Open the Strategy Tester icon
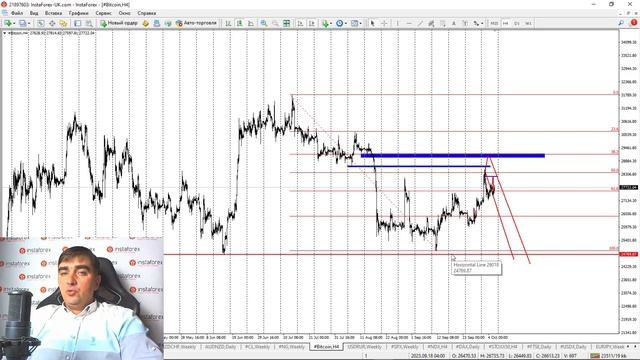The width and height of the screenshot is (640, 360). click(89, 23)
